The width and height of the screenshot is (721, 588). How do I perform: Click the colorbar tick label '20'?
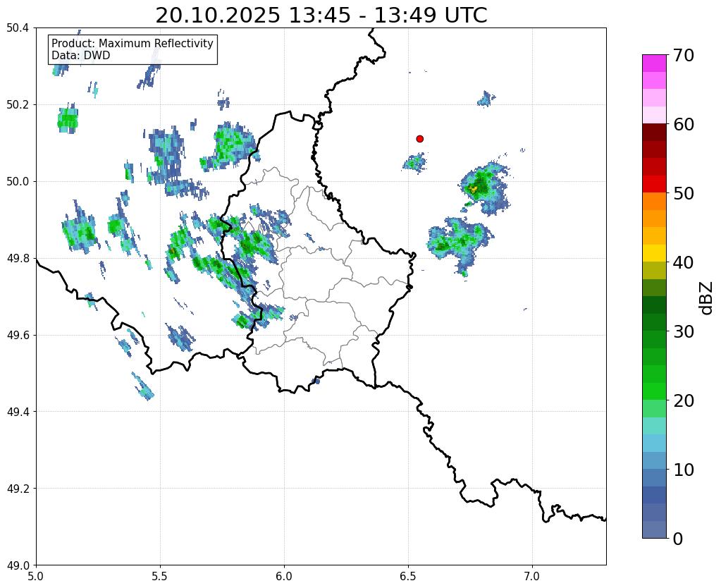tap(683, 400)
